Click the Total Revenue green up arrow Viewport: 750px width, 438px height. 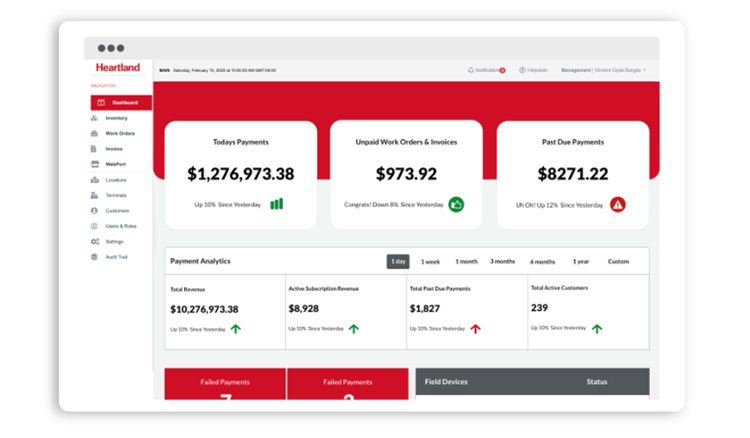[236, 328]
